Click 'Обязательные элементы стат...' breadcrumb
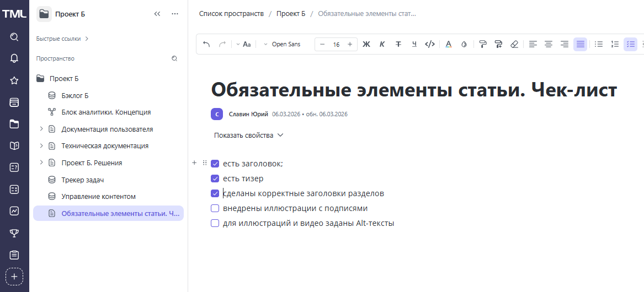Screen dimensions: 644x292 [367, 14]
